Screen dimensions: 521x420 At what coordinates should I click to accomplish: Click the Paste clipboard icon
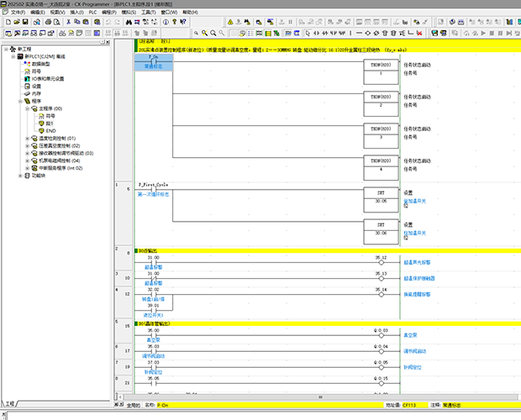point(86,22)
